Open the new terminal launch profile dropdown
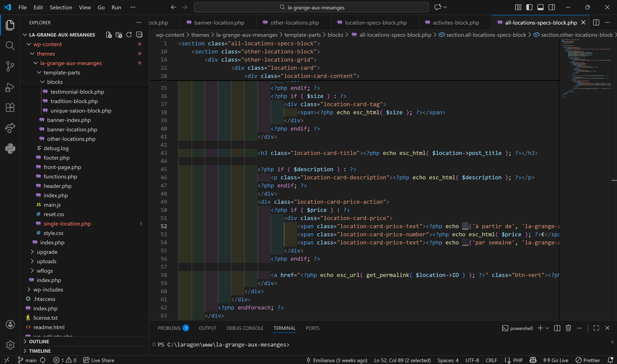Image resolution: width=617 pixels, height=364 pixels. pos(547,328)
